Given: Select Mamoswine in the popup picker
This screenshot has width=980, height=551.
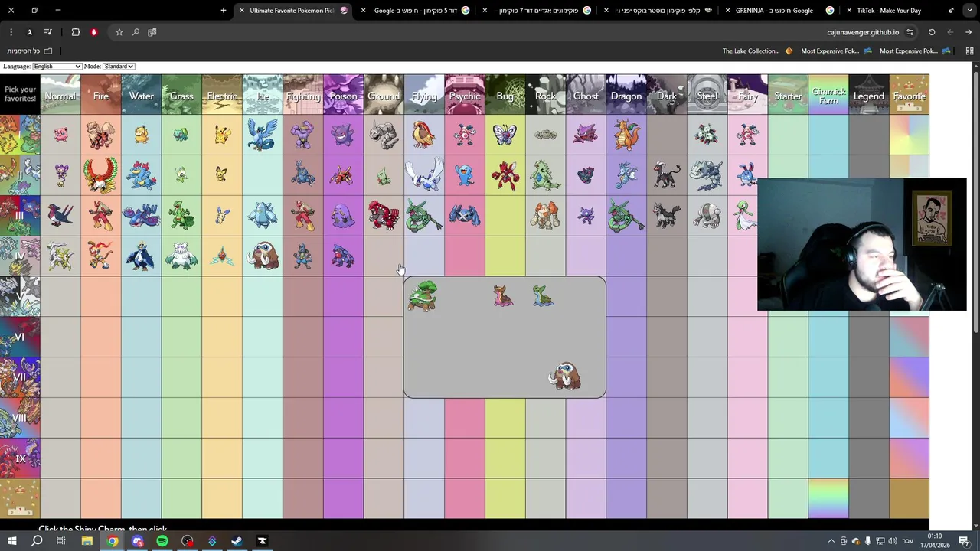Looking at the screenshot, I should [x=565, y=377].
